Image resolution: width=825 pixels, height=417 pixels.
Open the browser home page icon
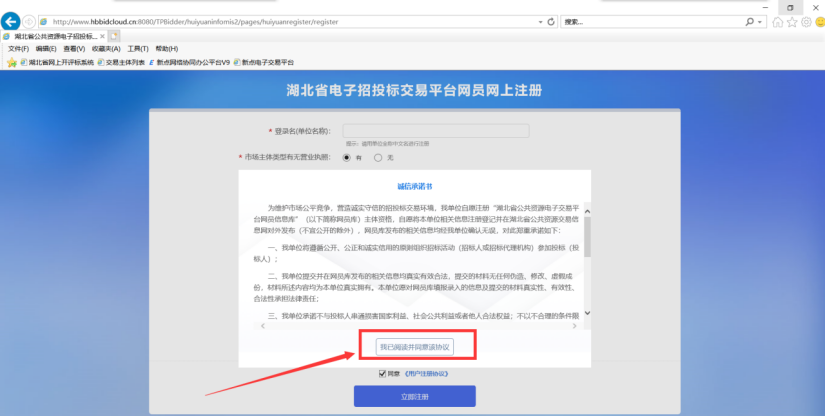[777, 21]
